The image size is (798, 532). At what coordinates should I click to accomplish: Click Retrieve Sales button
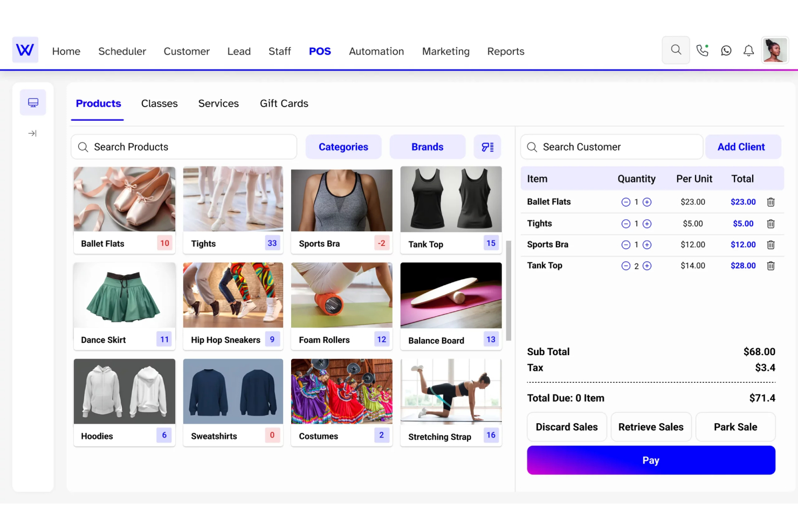pos(651,427)
